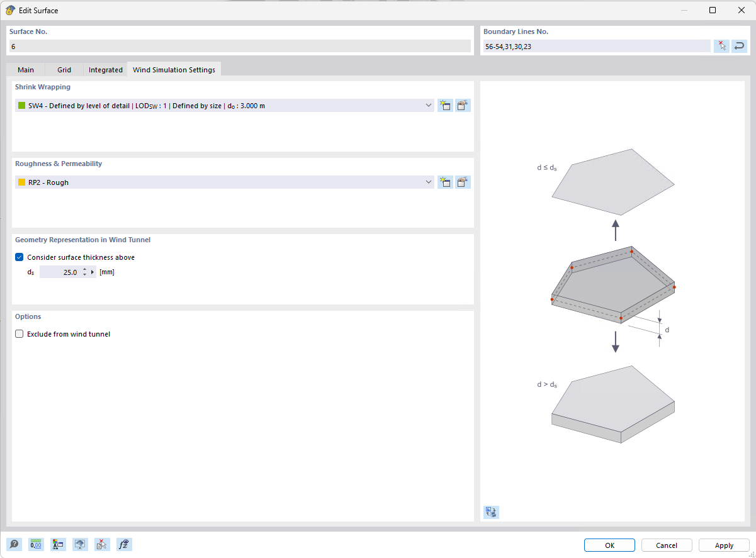Open the comment/help tool in bottom toolbar
Viewport: 756px width, 558px height.
pyautogui.click(x=14, y=544)
